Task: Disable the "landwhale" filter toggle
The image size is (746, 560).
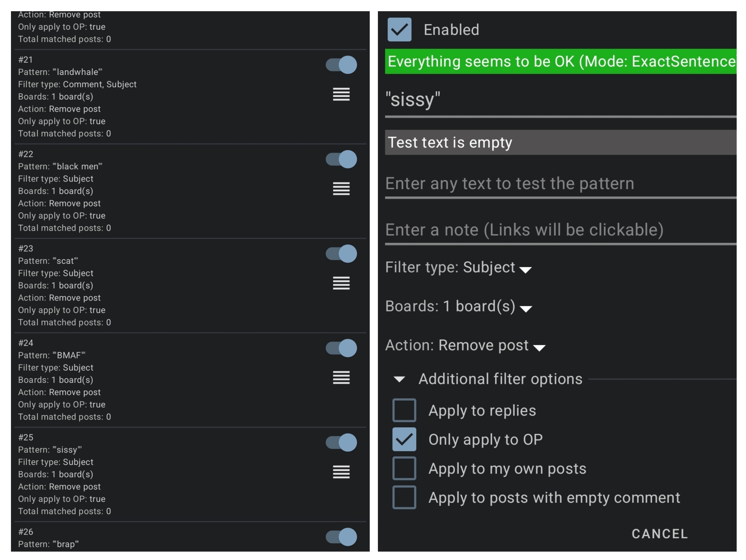Action: 341,65
